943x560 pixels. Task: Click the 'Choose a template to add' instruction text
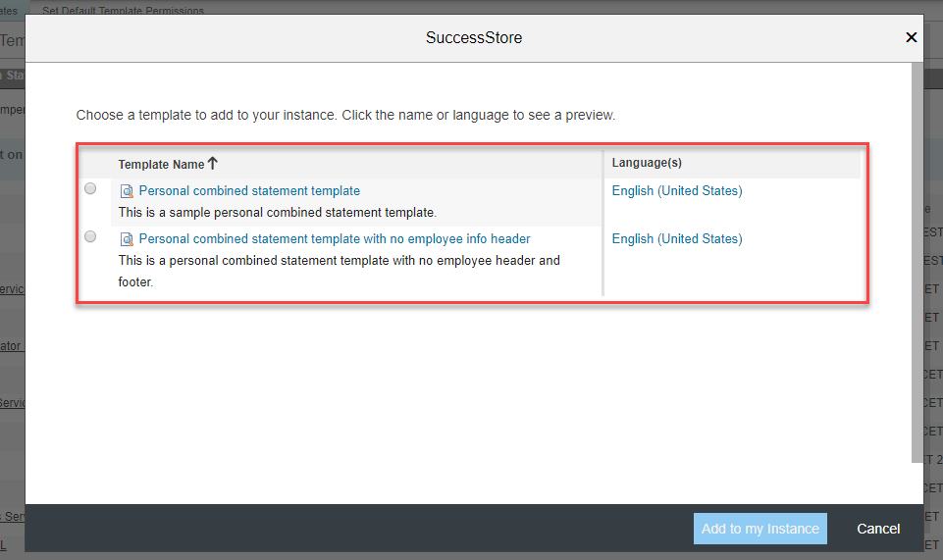point(345,115)
